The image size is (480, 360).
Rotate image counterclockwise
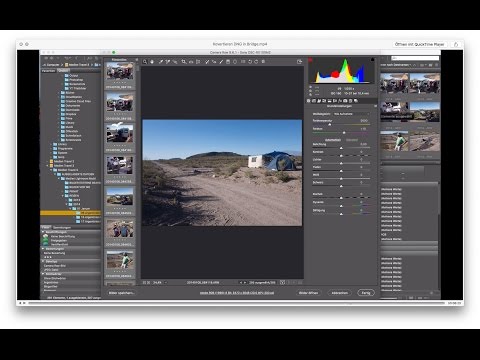point(250,62)
